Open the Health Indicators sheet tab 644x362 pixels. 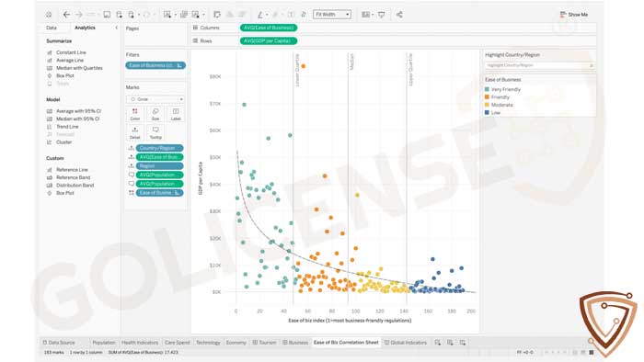pos(140,343)
